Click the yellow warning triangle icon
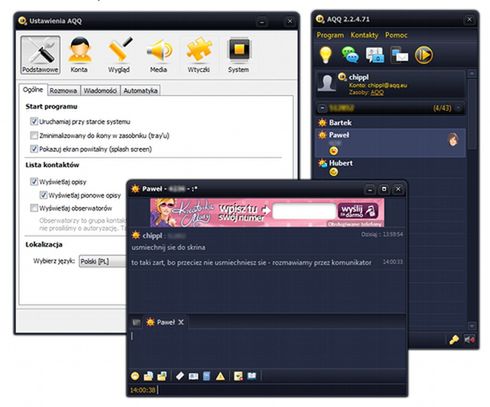The width and height of the screenshot is (490, 407). point(220,376)
